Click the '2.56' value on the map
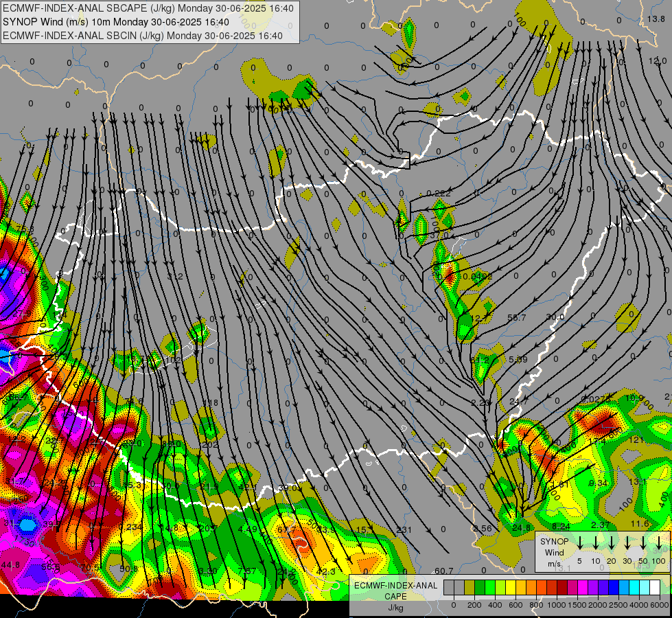Image resolution: width=672 pixels, height=618 pixels. [x=483, y=528]
